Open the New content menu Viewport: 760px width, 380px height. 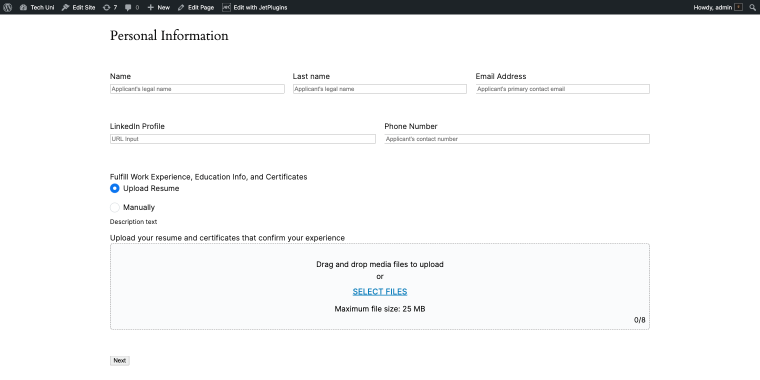(x=158, y=7)
